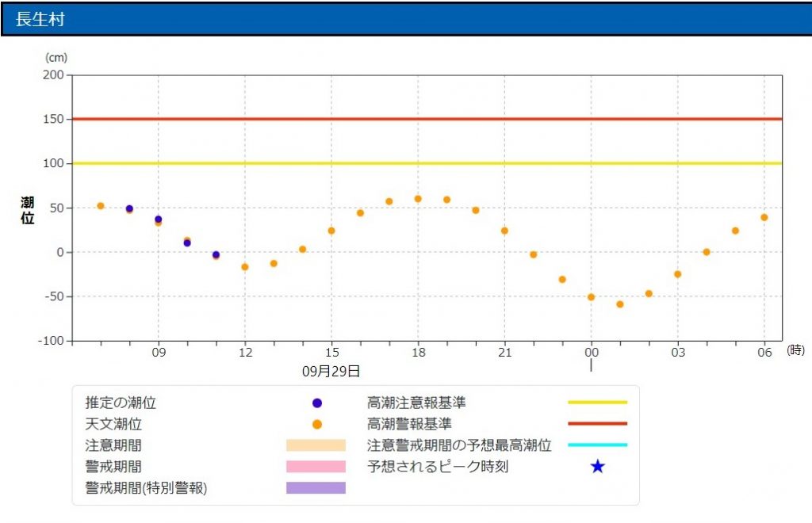Click the 予想されるピーク時刻 legend label
This screenshot has height=523, width=812.
coord(438,467)
